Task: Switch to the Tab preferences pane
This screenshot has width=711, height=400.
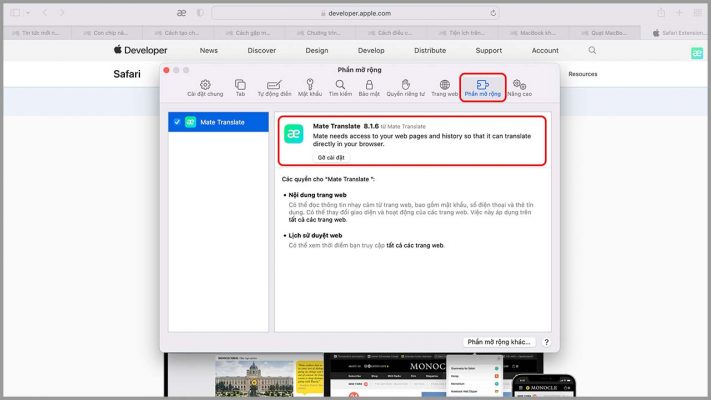Action: point(240,88)
